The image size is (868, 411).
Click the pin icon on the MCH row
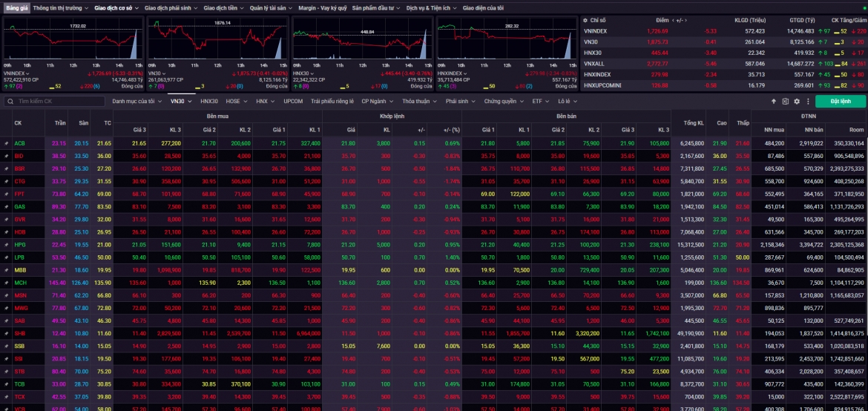(7, 283)
